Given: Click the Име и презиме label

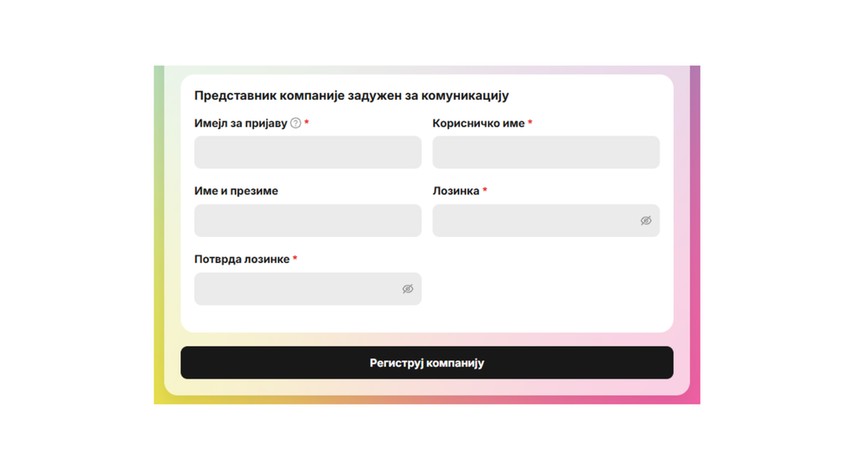Looking at the screenshot, I should [236, 191].
